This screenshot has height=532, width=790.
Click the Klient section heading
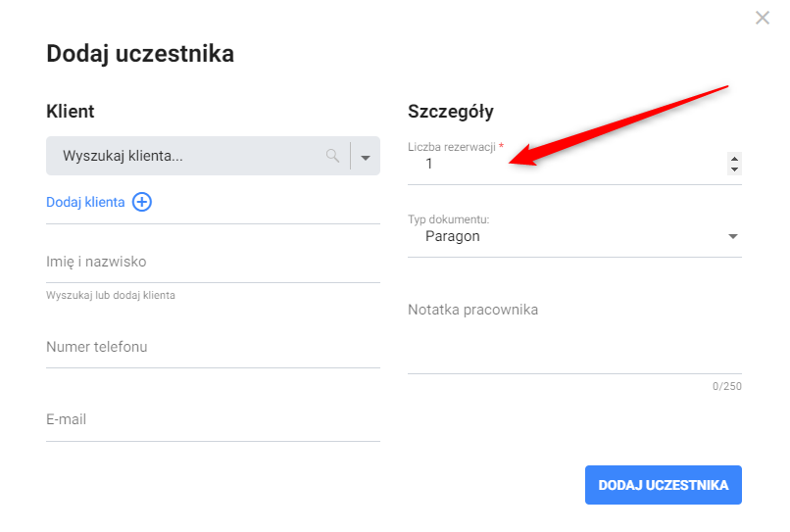(x=71, y=112)
